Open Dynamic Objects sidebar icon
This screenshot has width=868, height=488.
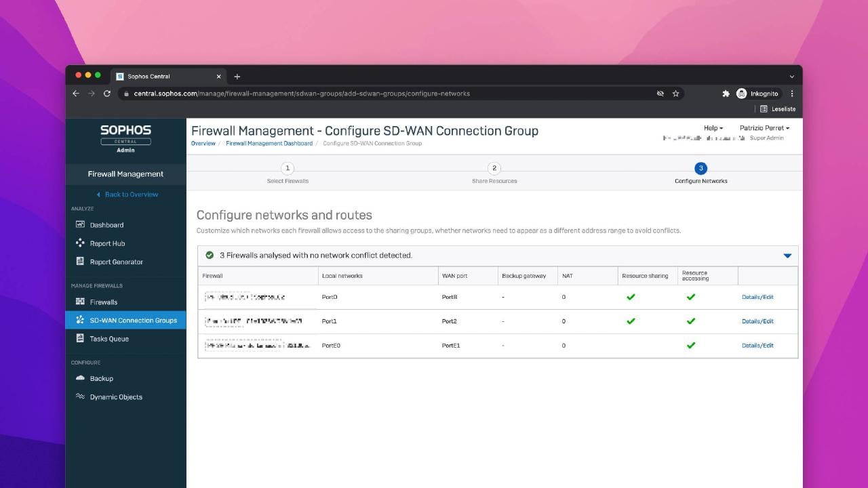(80, 397)
